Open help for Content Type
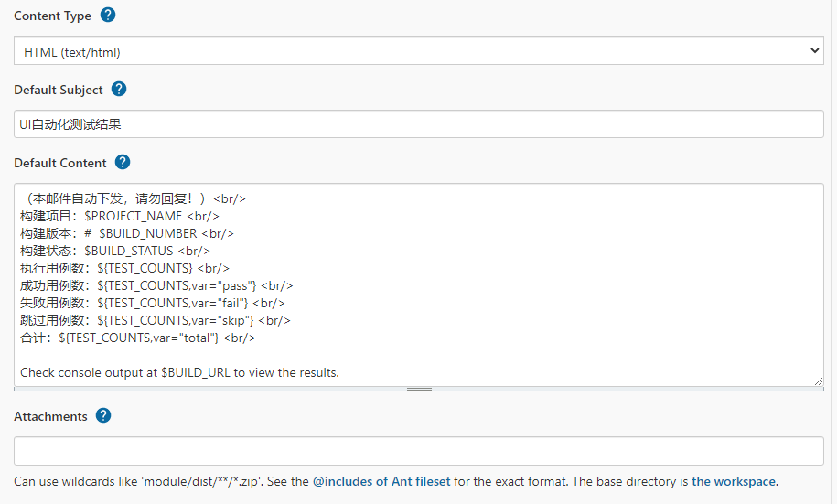 coord(108,15)
